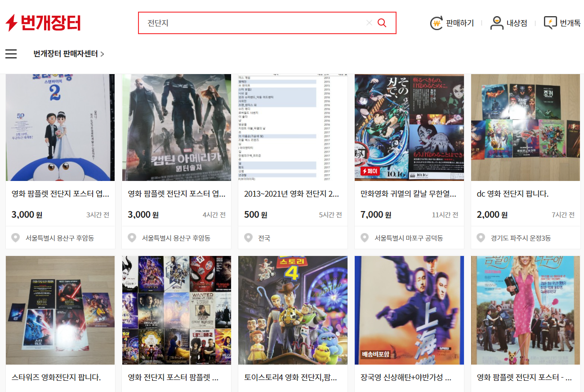Open the hamburger category menu
This screenshot has height=392, width=584.
[11, 54]
